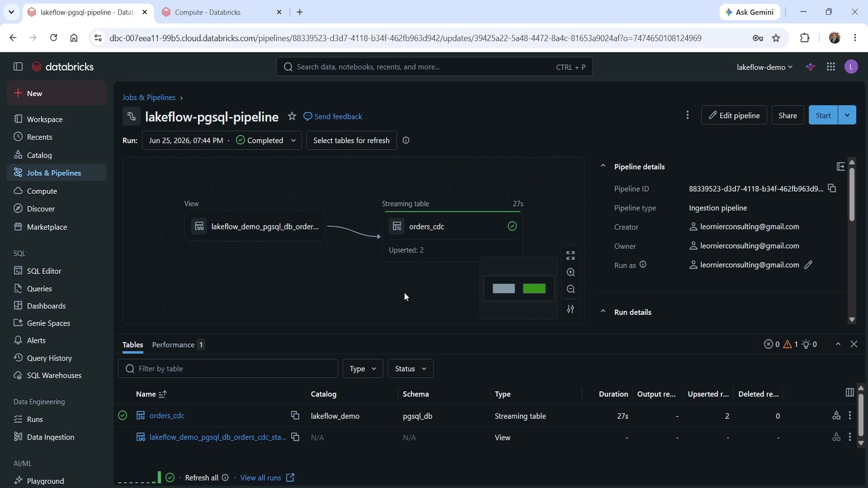The image size is (868, 488).
Task: Go to Jobs & Pipelines breadcrumb
Action: [x=149, y=98]
